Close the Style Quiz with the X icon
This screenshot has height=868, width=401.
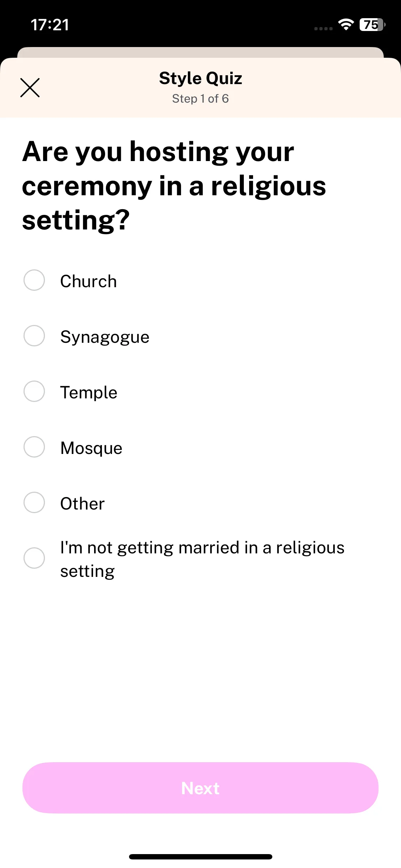30,88
